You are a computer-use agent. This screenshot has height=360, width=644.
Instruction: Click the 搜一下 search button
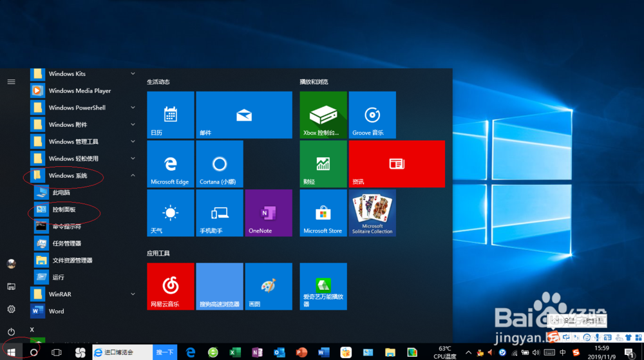click(165, 352)
